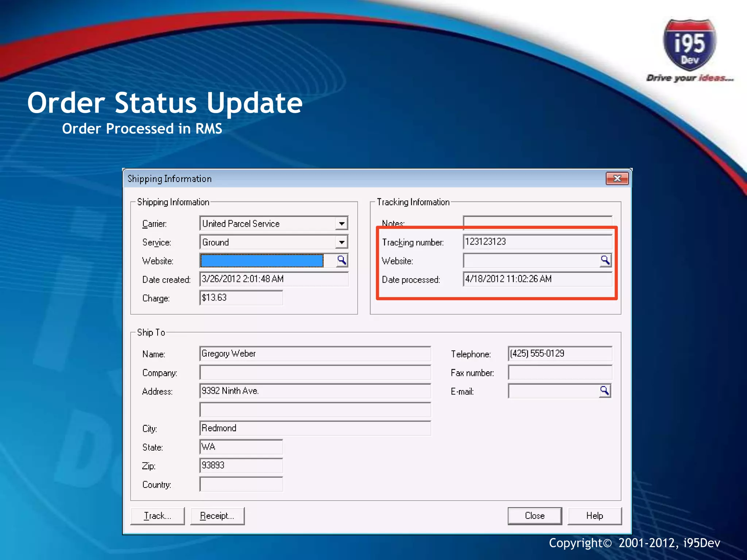Click the tracking Website magnifier lookup icon

605,260
